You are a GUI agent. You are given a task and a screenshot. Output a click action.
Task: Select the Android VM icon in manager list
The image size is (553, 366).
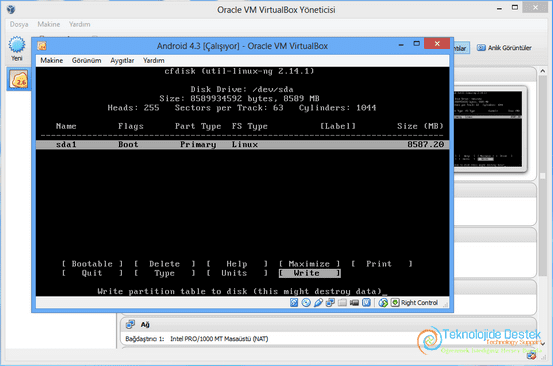click(19, 79)
